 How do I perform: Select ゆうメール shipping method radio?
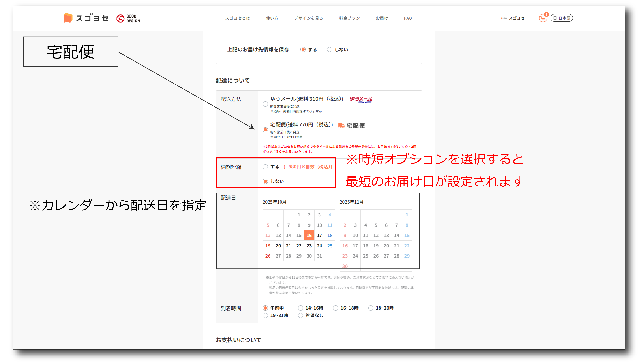(x=265, y=104)
